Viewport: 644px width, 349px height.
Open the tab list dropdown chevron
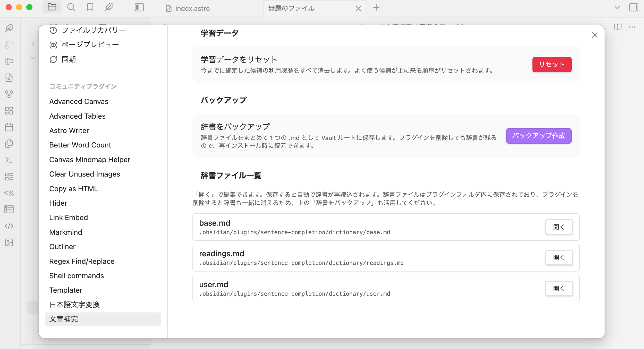[617, 7]
